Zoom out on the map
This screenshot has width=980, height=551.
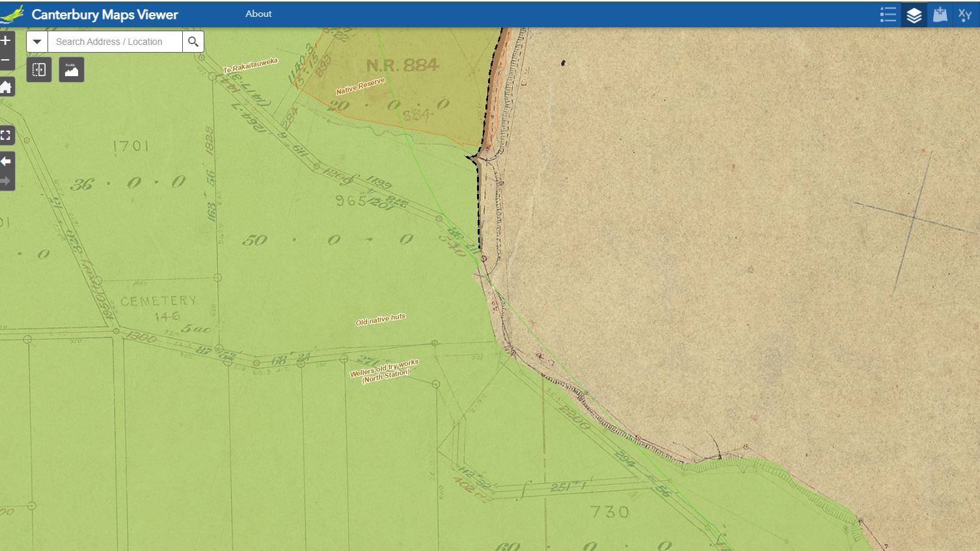click(5, 60)
